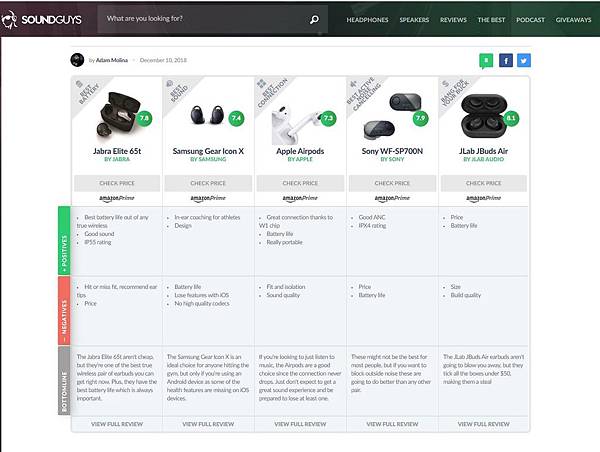Click the 'By Jabra' brand link

point(117,159)
